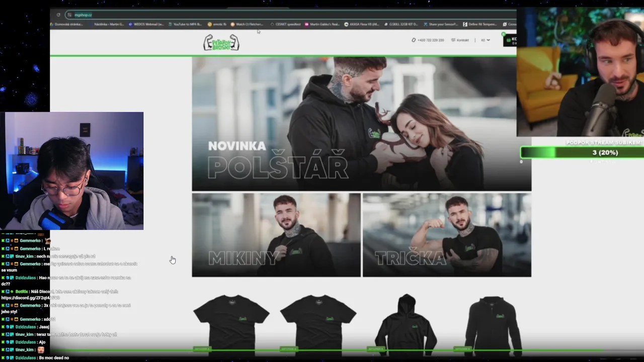This screenshot has height=362, width=644.
Task: Open the shopping cart button in header
Action: point(510,40)
